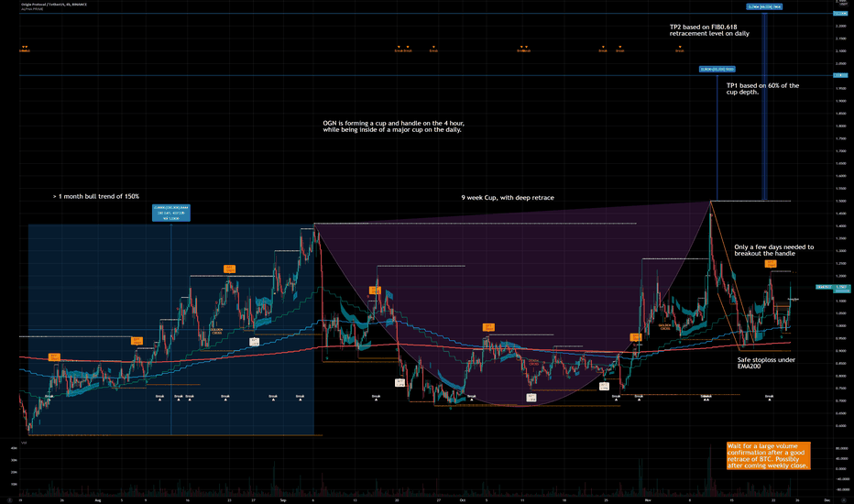Click the 'Sep' label on the time axis
The image size is (854, 504).
[x=283, y=500]
